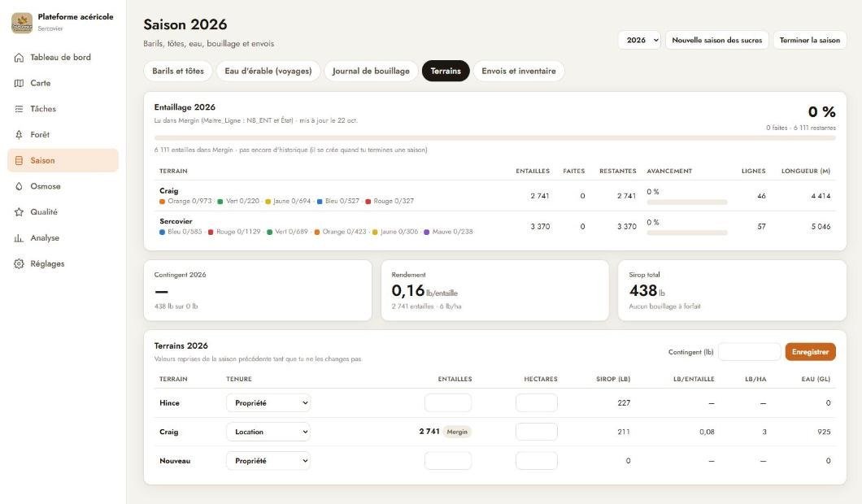862x504 pixels.
Task: Click the Craig hectares input field
Action: point(537,432)
